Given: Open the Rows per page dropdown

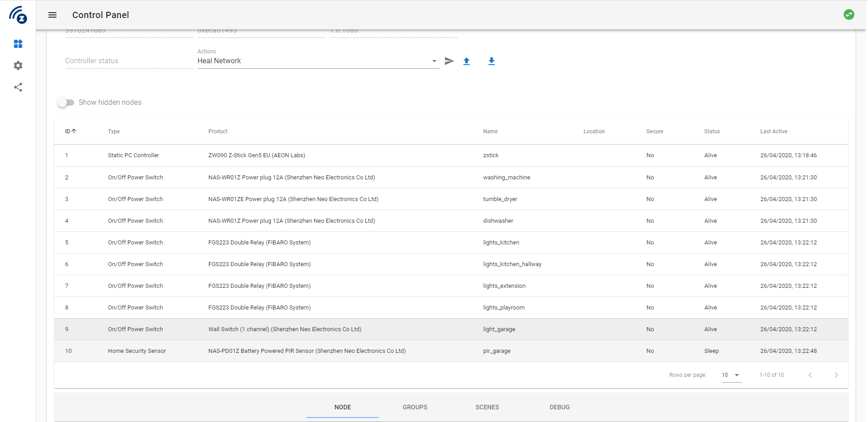Looking at the screenshot, I should pyautogui.click(x=731, y=375).
